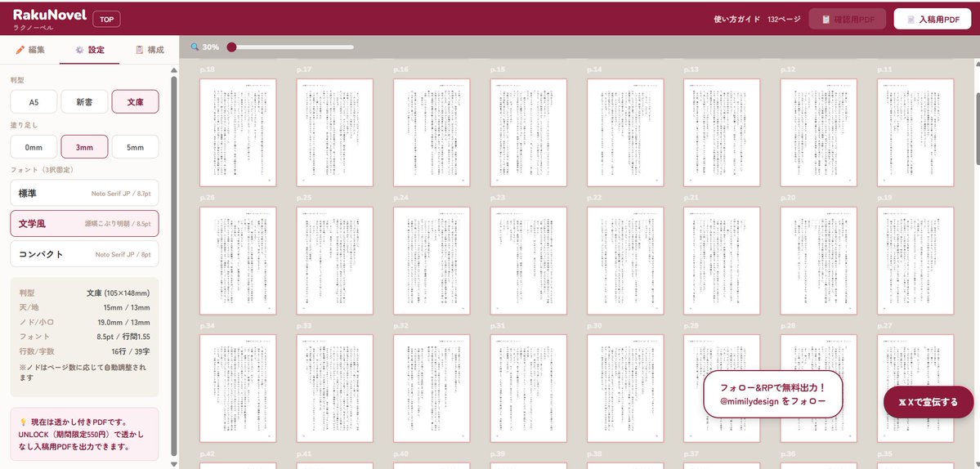Switch to the 編集 tab
The image size is (980, 469).
pos(30,50)
